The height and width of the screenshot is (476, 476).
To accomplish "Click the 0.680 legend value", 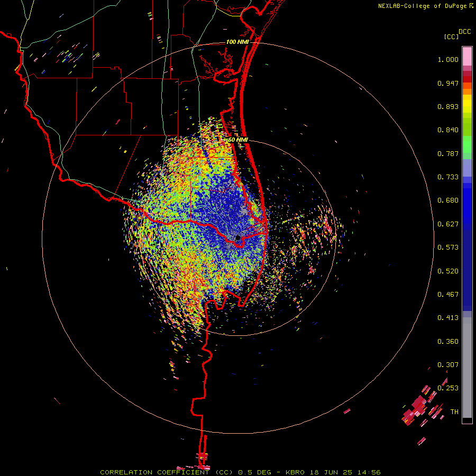I will coord(448,200).
